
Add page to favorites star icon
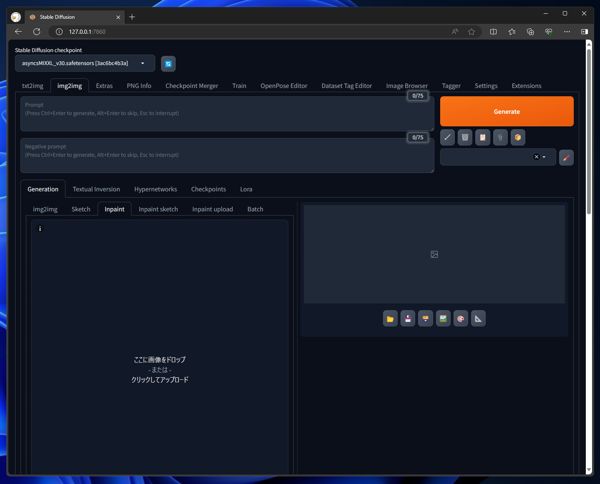471,32
